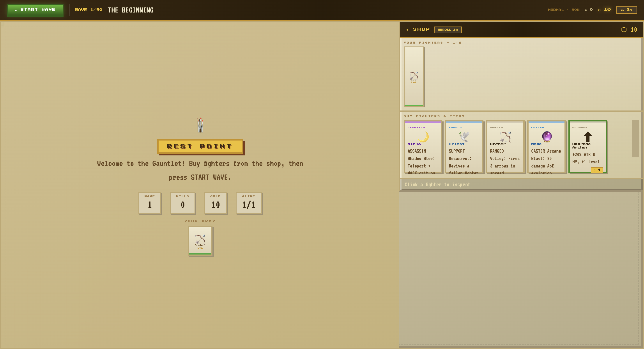The width and height of the screenshot is (644, 349).
Task: Click the skull kills counter in top bar
Action: click(x=589, y=10)
